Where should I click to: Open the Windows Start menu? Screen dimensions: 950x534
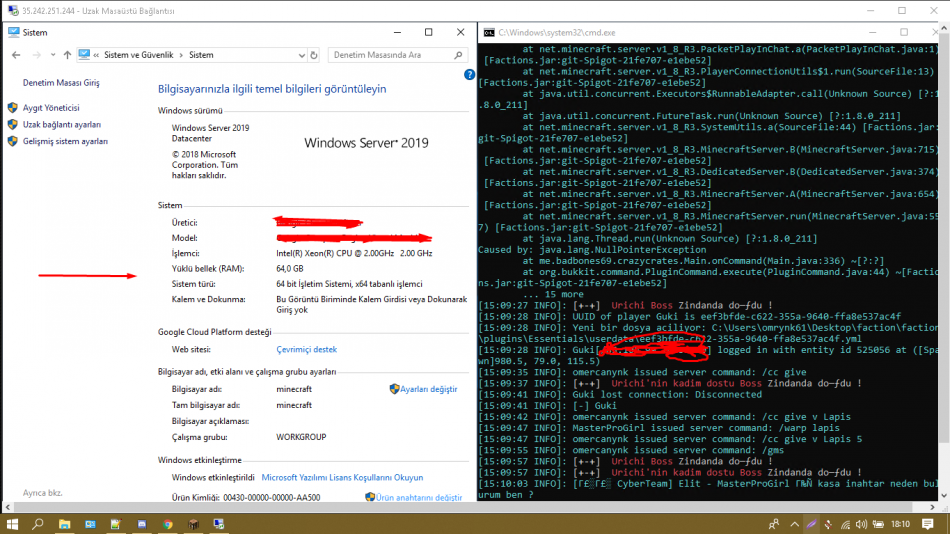pos(12,524)
